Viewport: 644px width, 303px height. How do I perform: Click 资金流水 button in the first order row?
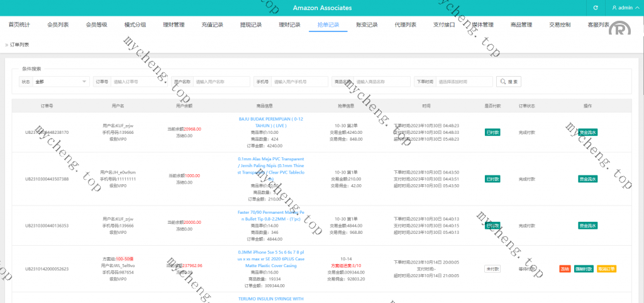(587, 133)
